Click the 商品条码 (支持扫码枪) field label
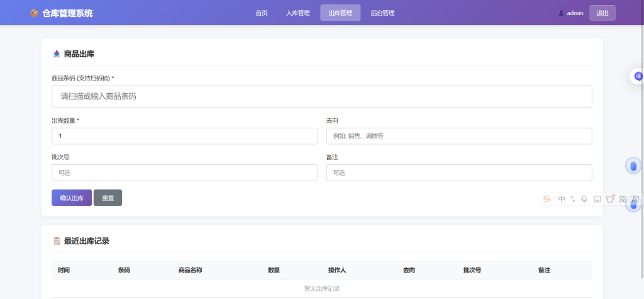644x299 pixels. 83,78
